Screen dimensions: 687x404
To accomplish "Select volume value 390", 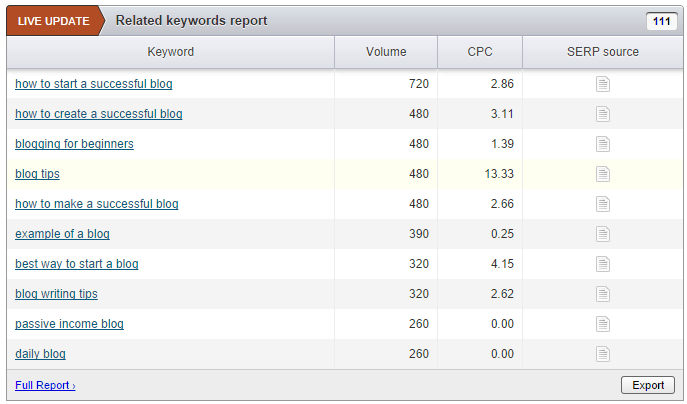I will pos(419,234).
